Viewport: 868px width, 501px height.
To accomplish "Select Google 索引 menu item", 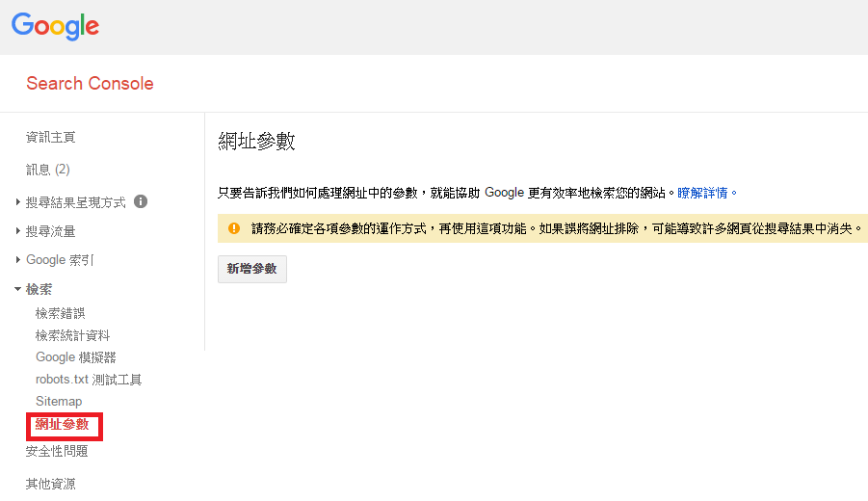I will 60,259.
